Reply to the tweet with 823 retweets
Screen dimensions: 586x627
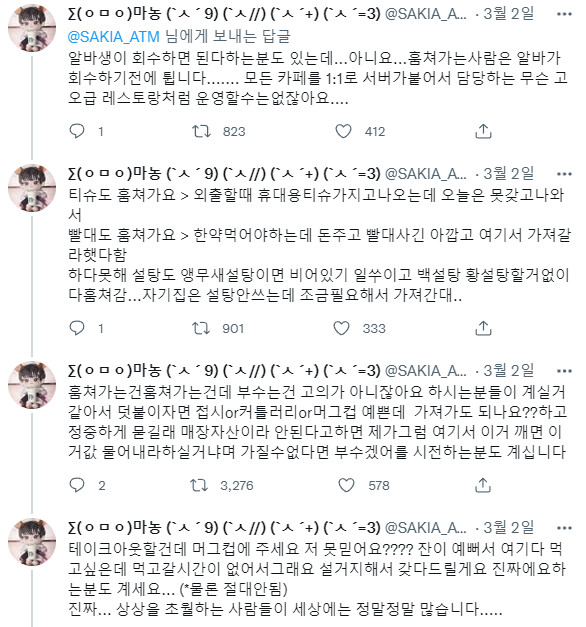click(x=77, y=131)
